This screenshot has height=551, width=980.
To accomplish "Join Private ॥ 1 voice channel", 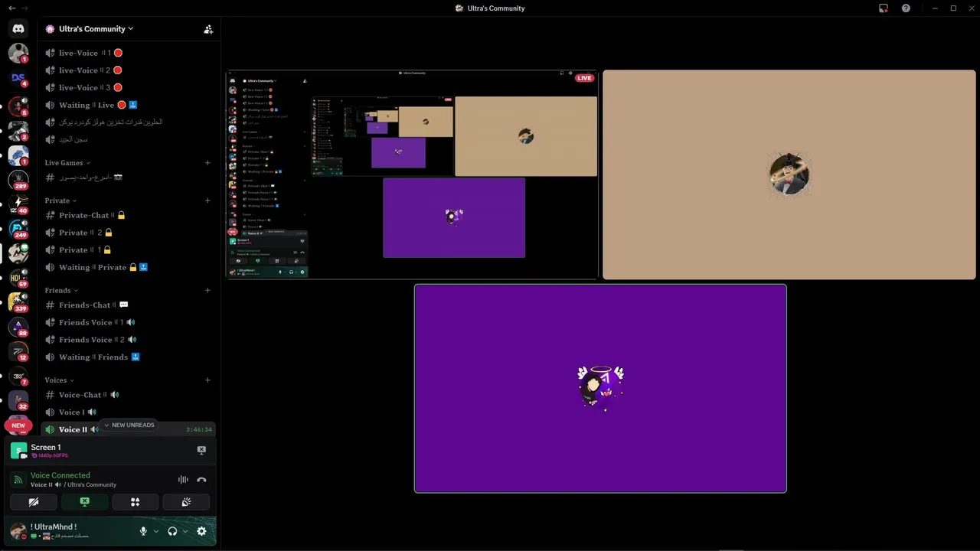I will pos(129,249).
